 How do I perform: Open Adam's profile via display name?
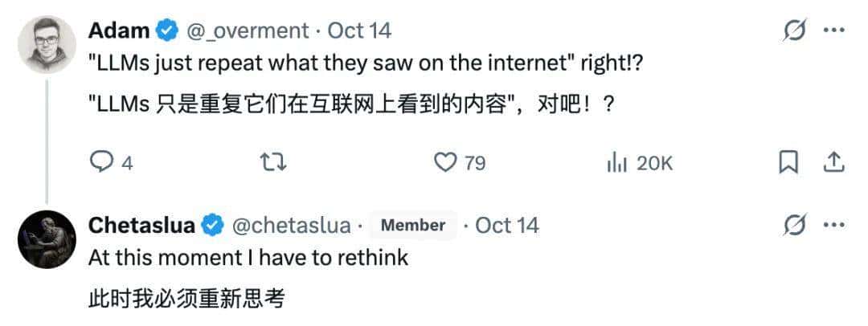tap(118, 31)
